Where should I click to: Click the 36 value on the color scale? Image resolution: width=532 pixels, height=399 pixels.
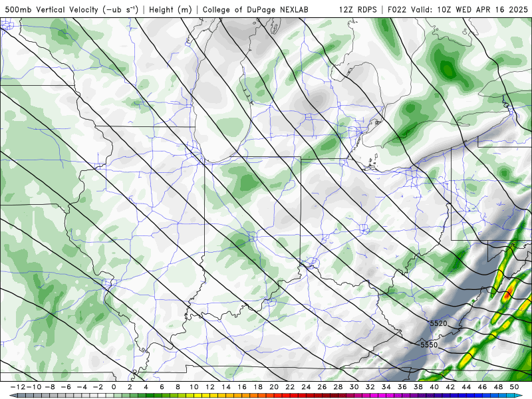tap(402, 387)
